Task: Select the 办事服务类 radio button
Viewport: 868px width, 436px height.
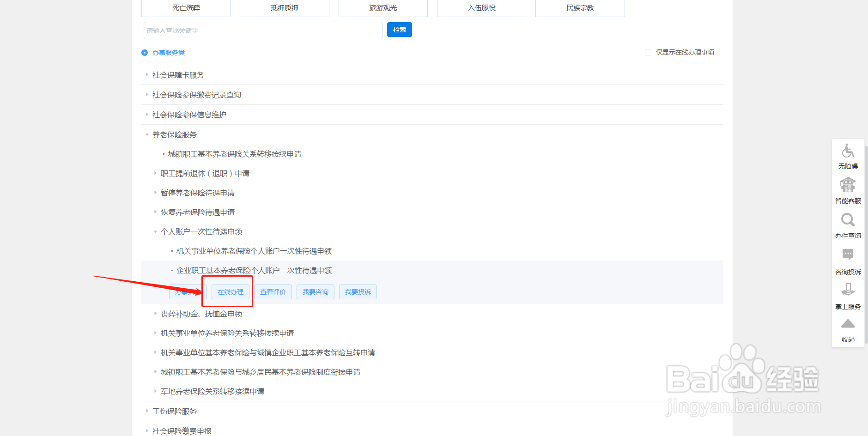Action: coord(145,53)
